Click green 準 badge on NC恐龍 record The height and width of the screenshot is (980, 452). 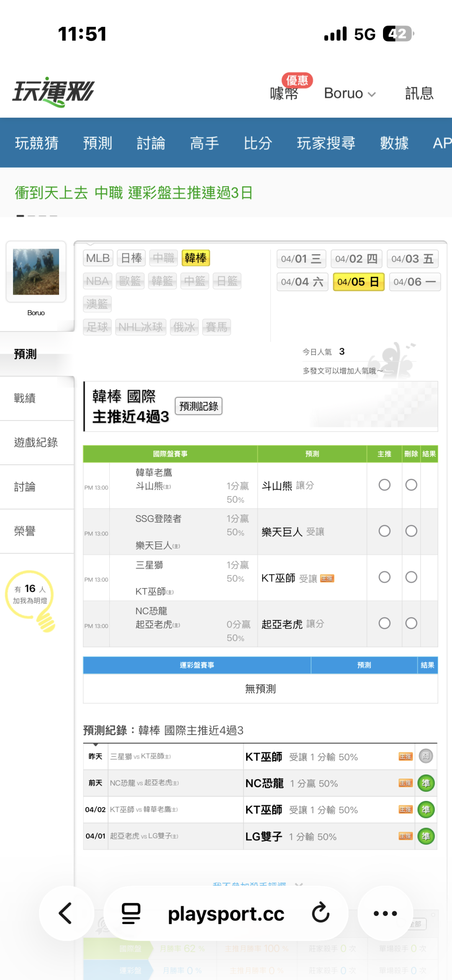(426, 783)
